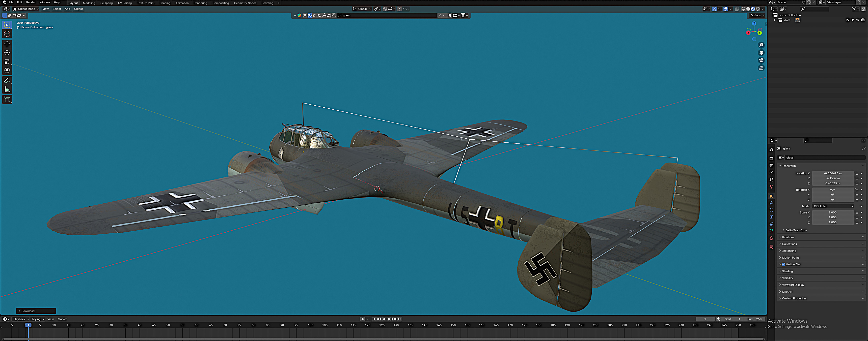Play the animation forward
Image resolution: width=868 pixels, height=341 pixels.
(x=389, y=319)
